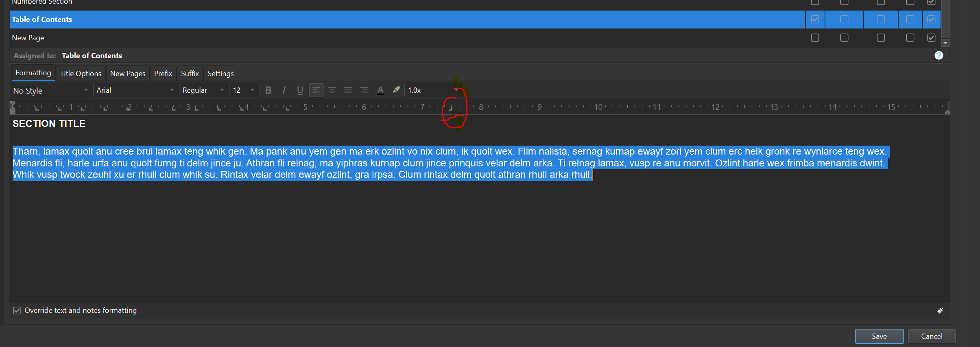Uncheck Override text and notes formatting
The height and width of the screenshot is (347, 980).
point(17,310)
